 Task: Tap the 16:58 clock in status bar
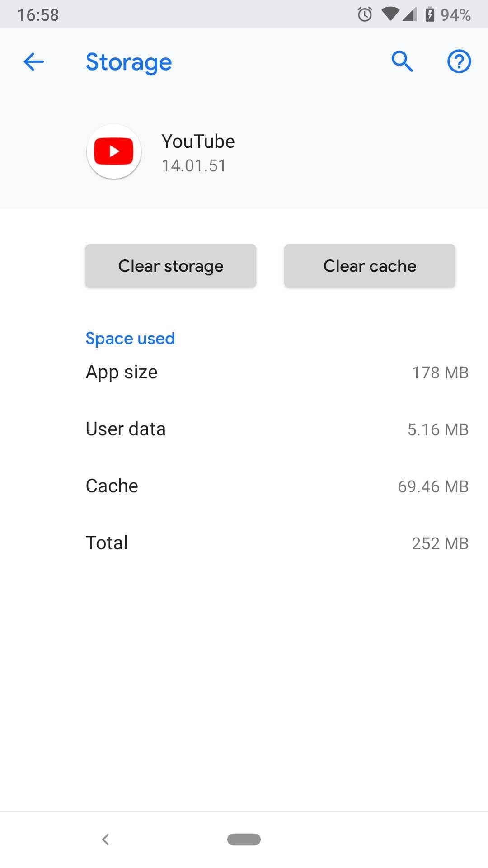click(38, 15)
